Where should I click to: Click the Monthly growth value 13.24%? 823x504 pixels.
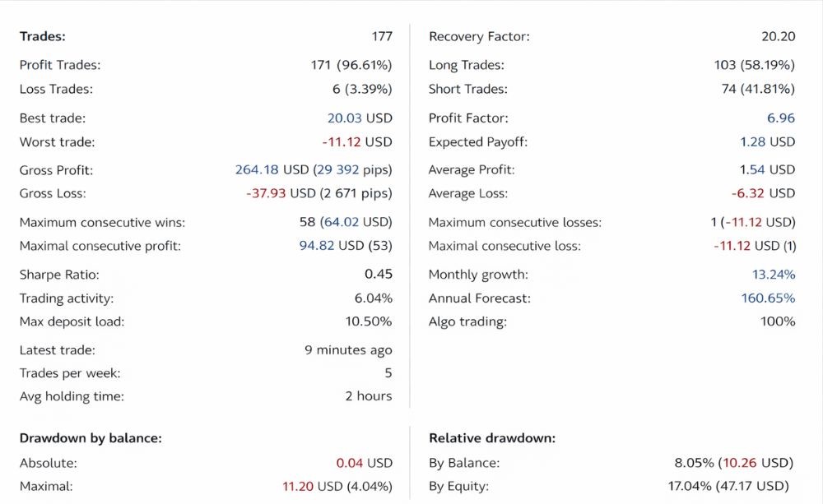click(774, 275)
